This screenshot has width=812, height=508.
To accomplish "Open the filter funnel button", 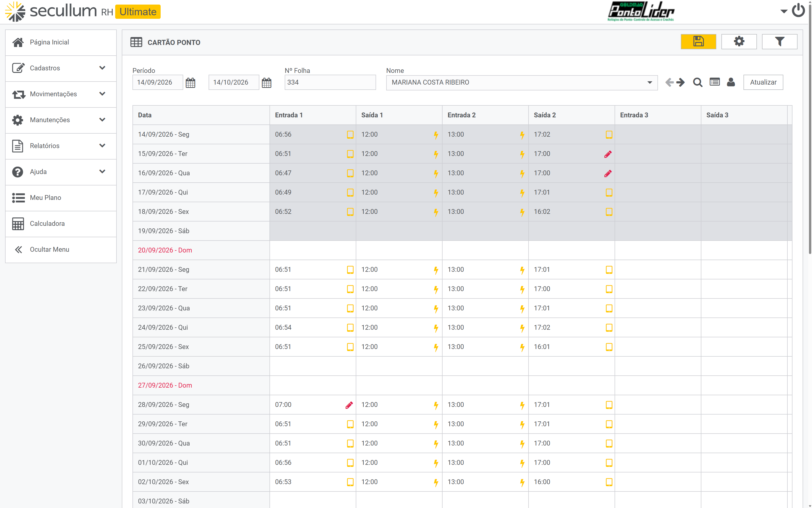I will [779, 42].
